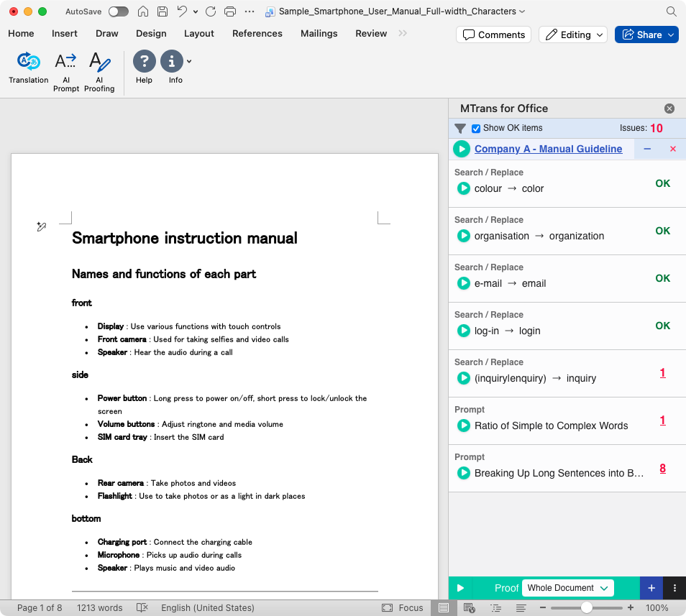
Task: Run the colour to color replace rule
Action: point(464,188)
